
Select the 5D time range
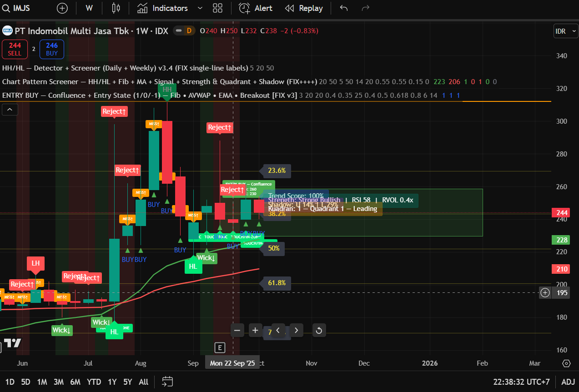[x=25, y=382]
